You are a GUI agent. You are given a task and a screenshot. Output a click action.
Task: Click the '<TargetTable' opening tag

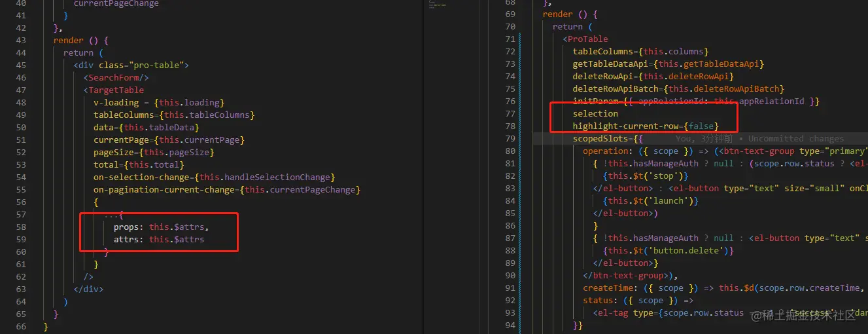(114, 90)
